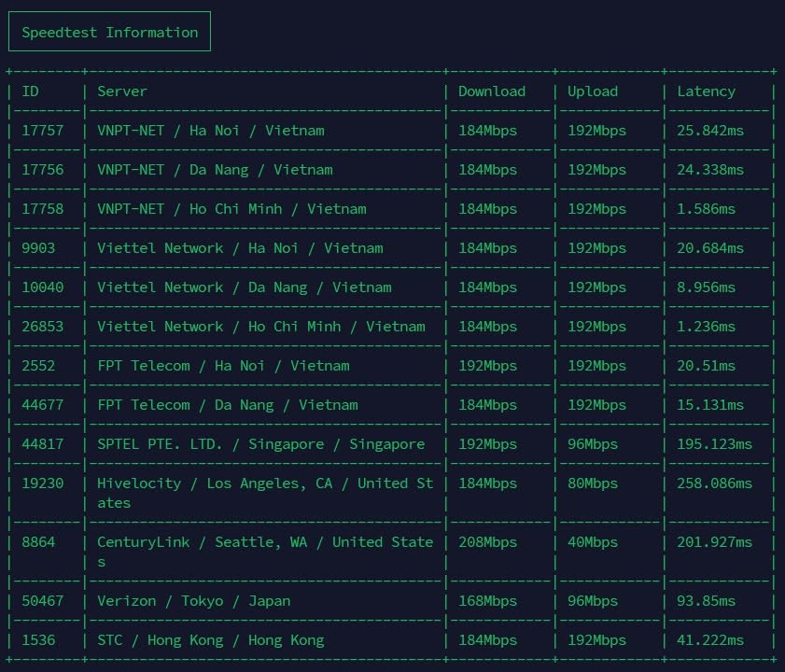Click the 184Mbps download in 26853 row

click(x=487, y=327)
